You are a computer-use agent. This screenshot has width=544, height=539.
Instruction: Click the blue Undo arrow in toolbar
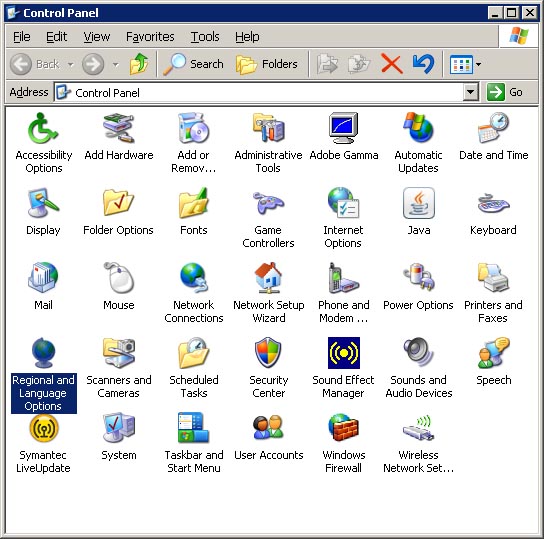click(423, 64)
